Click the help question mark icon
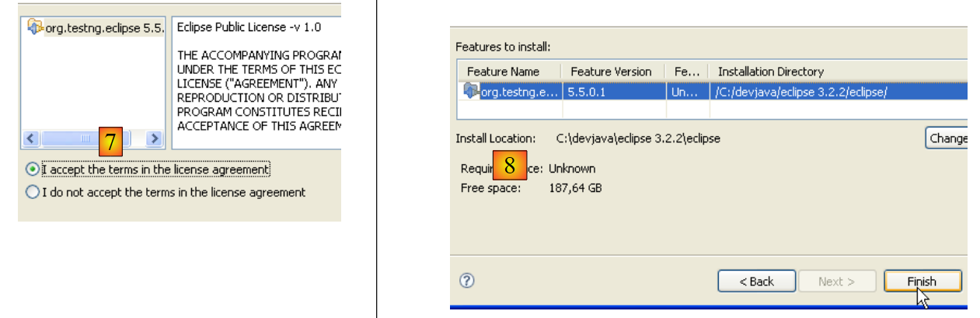Screen dimensions: 980x318 point(467,281)
